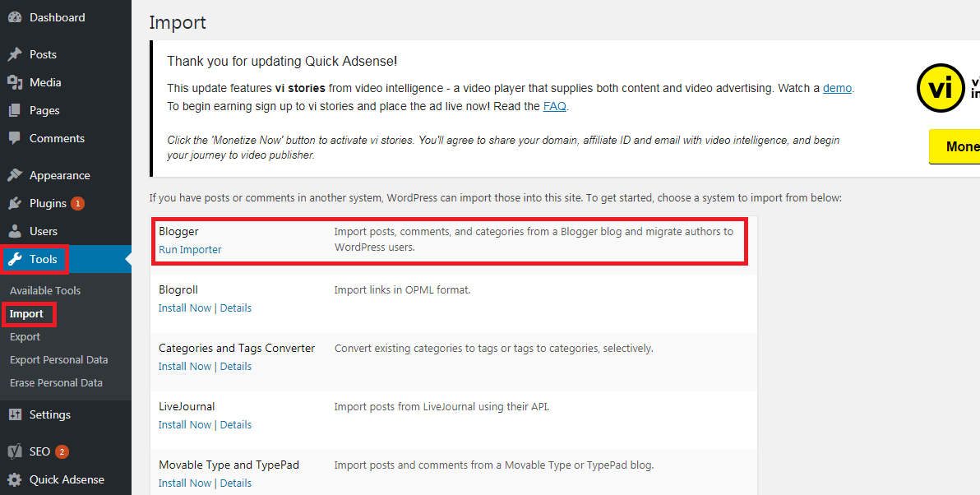This screenshot has height=495, width=980.
Task: View Details for LiveJournal importer
Action: (x=236, y=425)
